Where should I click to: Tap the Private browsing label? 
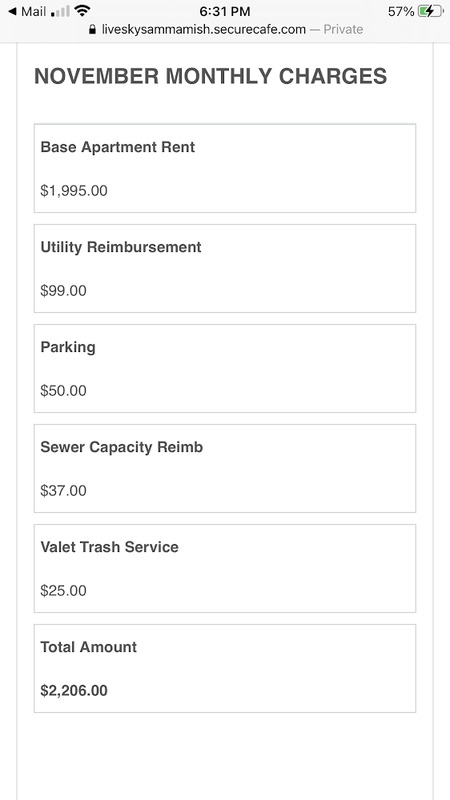(343, 30)
